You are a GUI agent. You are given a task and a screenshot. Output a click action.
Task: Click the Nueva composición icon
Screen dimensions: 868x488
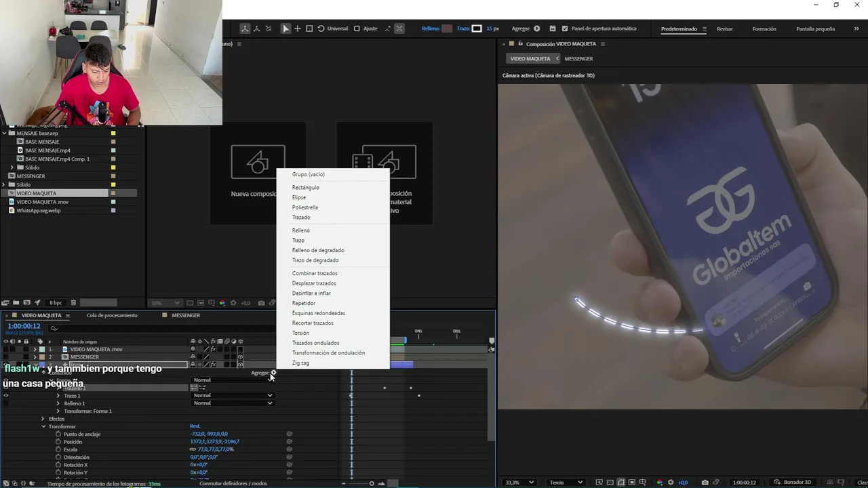click(x=258, y=161)
